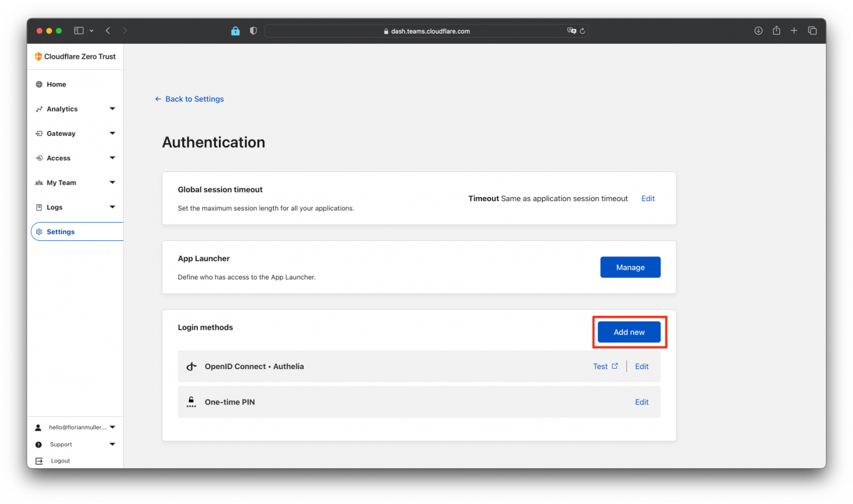Click the My Team people icon
The width and height of the screenshot is (853, 504).
[39, 182]
